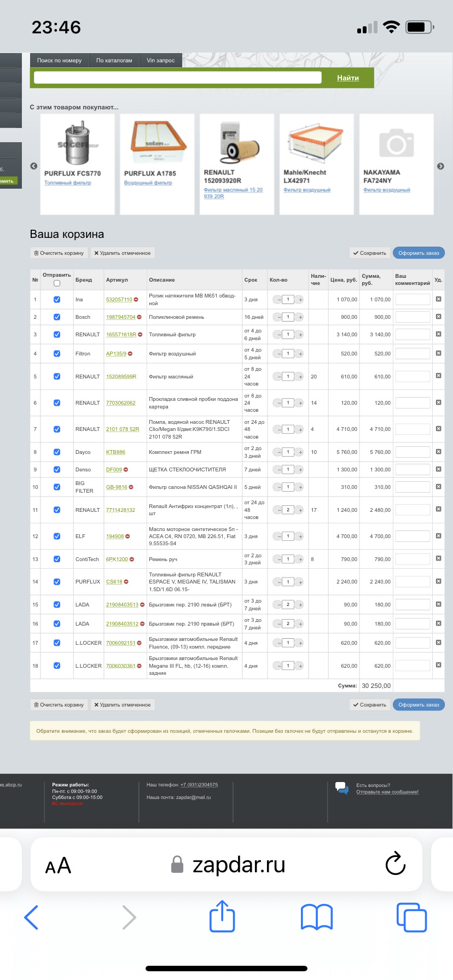
Task: Click the Найти search button
Action: click(x=348, y=78)
